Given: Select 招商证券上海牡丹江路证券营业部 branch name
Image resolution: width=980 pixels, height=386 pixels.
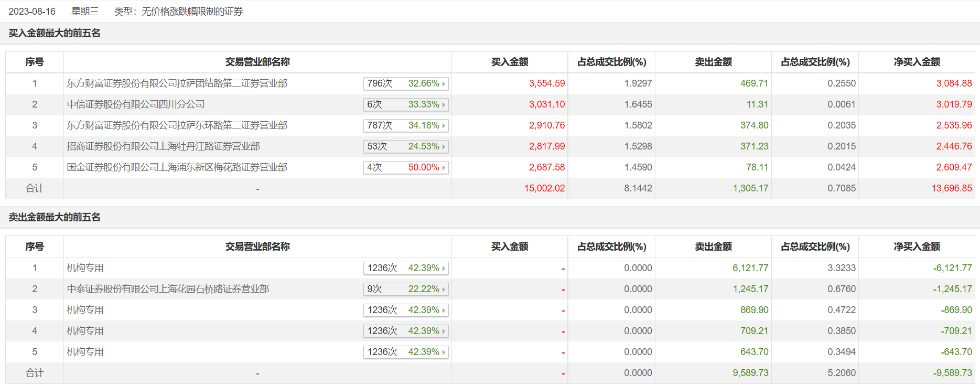Looking at the screenshot, I should point(163,146).
